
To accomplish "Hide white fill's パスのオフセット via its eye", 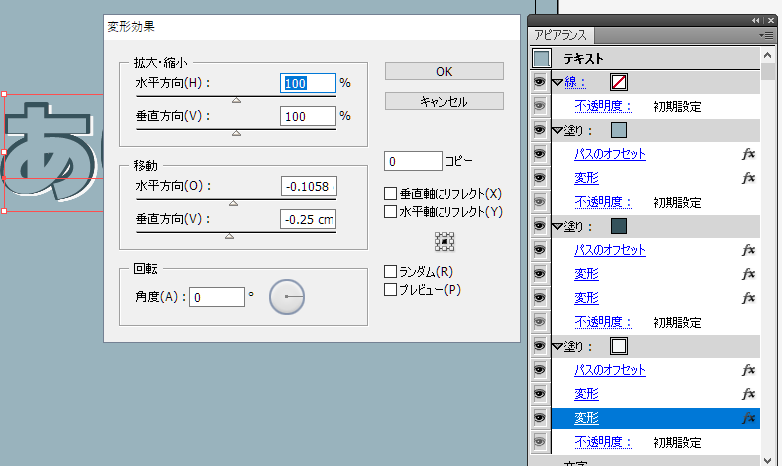I will click(540, 370).
